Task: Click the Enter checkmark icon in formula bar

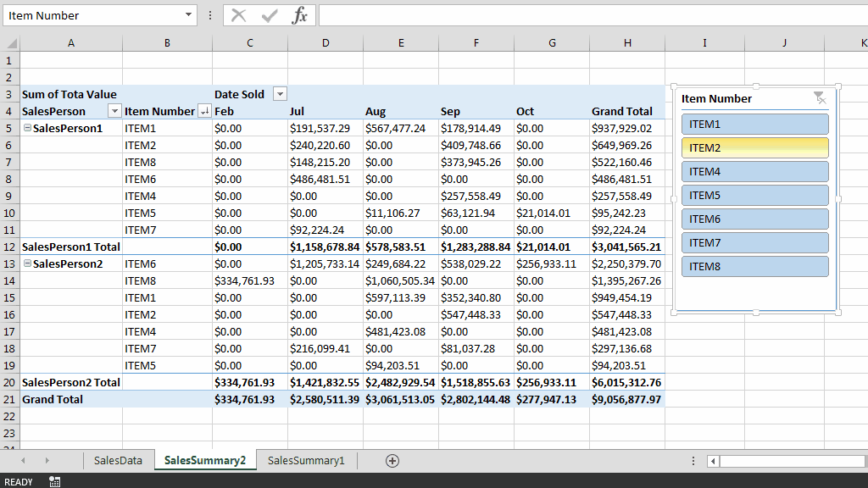Action: point(270,15)
